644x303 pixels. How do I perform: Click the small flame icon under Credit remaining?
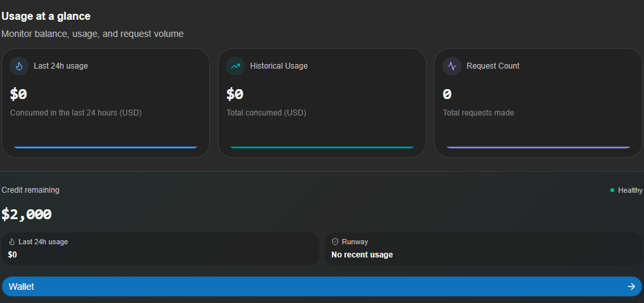pos(11,242)
